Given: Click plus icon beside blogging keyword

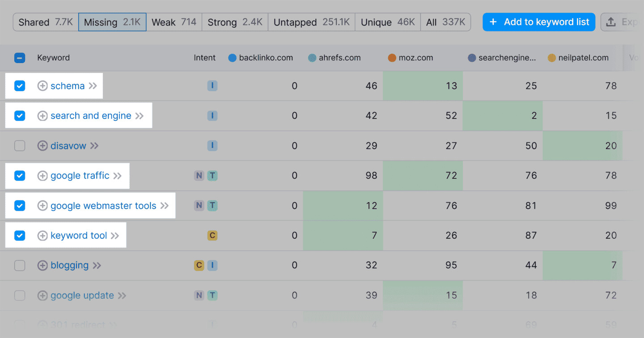Looking at the screenshot, I should 42,266.
